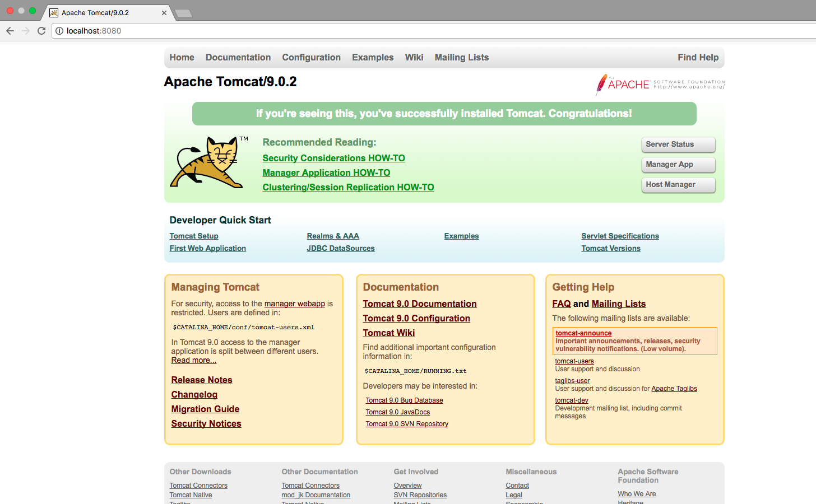Click the browser back arrow
Viewport: 816px width, 504px height.
[x=10, y=31]
